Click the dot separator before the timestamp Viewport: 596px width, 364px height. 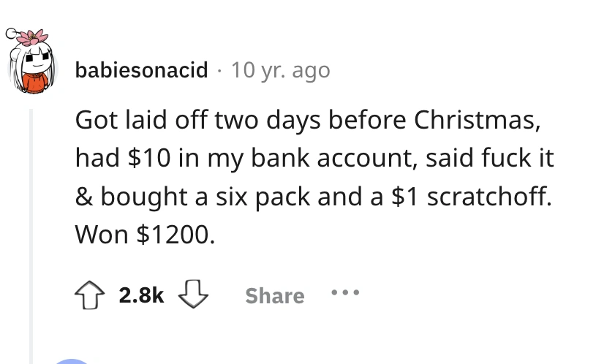[220, 71]
